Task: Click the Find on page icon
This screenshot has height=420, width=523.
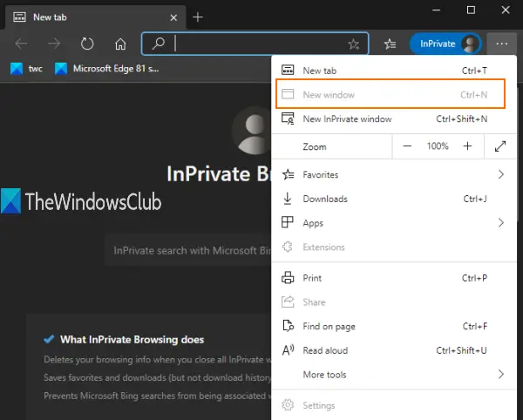Action: 288,326
